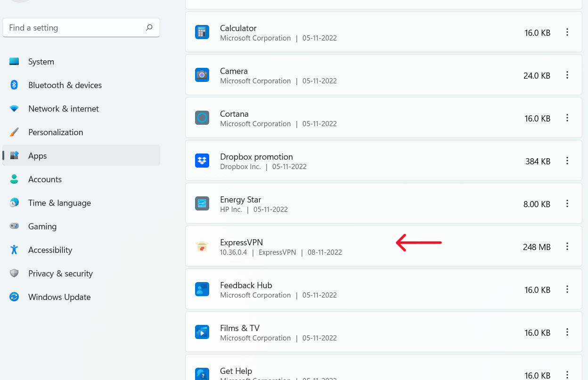The width and height of the screenshot is (588, 380).
Task: Click the Films & TV app icon
Action: (x=202, y=332)
